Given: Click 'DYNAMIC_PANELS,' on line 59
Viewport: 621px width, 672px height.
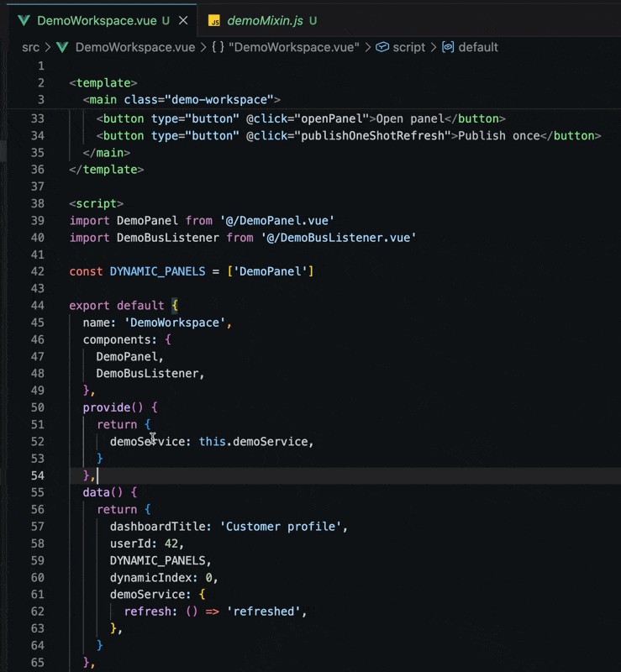Looking at the screenshot, I should coord(161,560).
